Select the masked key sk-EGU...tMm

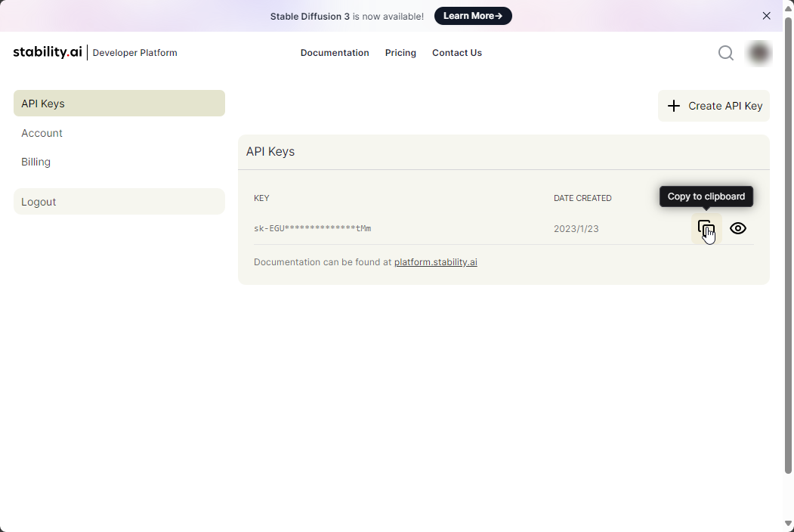pos(313,228)
